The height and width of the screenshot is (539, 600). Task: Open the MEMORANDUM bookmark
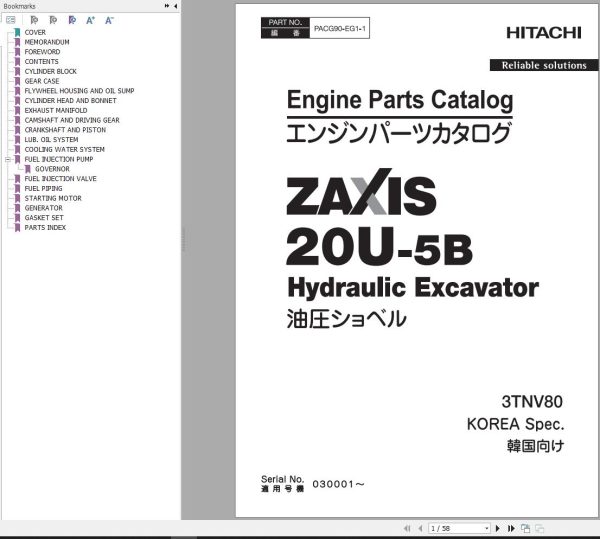[47, 42]
